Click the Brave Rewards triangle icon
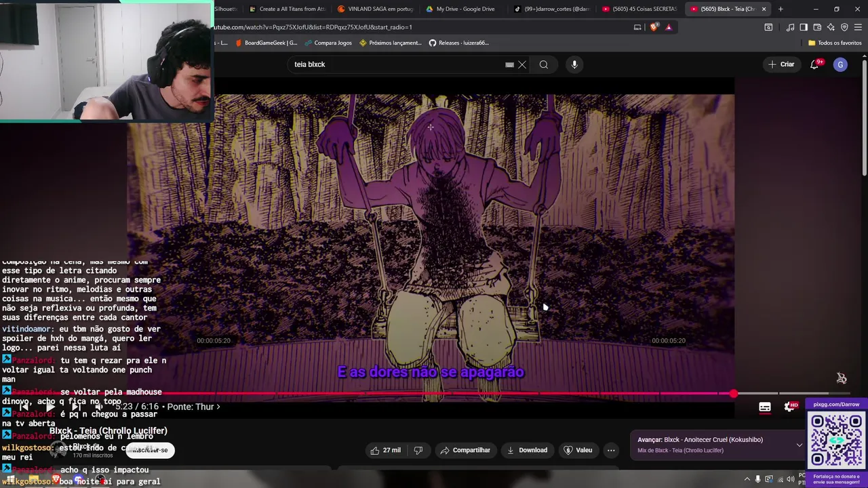This screenshot has height=488, width=868. [x=669, y=27]
